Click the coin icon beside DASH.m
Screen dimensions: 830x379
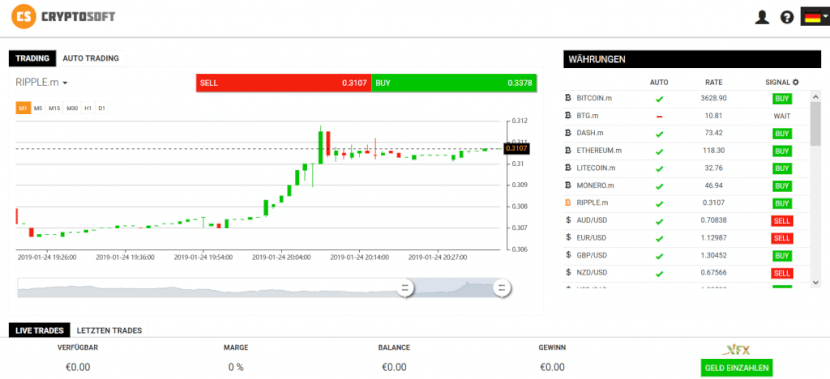click(569, 133)
